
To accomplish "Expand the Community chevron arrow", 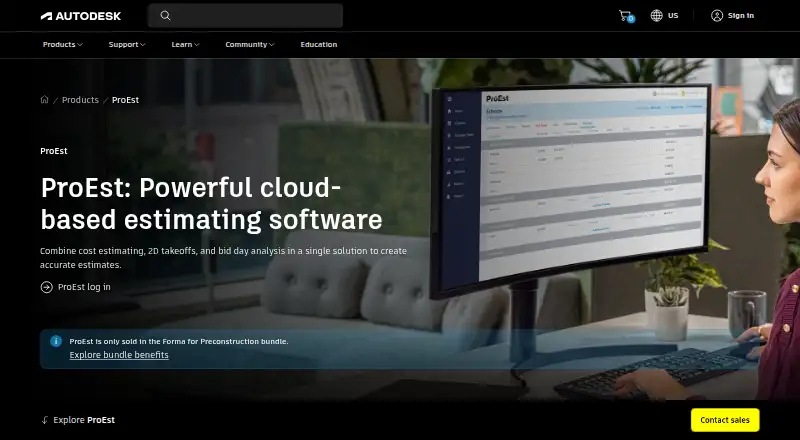I will pos(271,45).
